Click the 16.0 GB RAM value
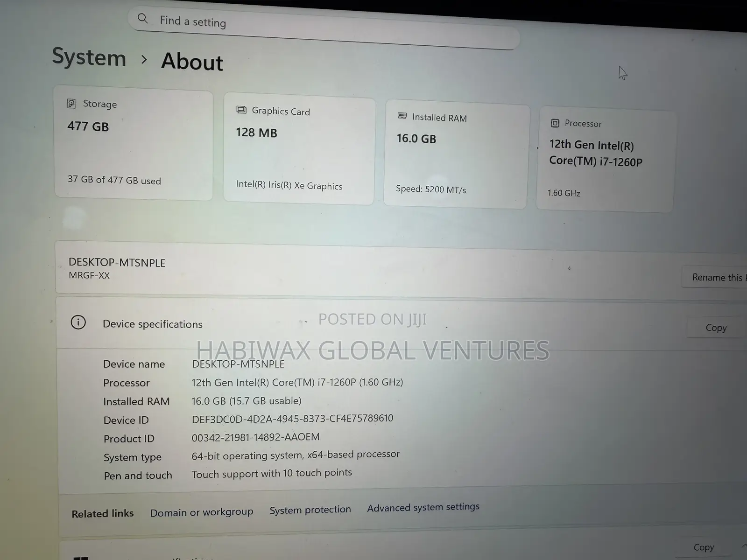The width and height of the screenshot is (747, 560). point(416,139)
